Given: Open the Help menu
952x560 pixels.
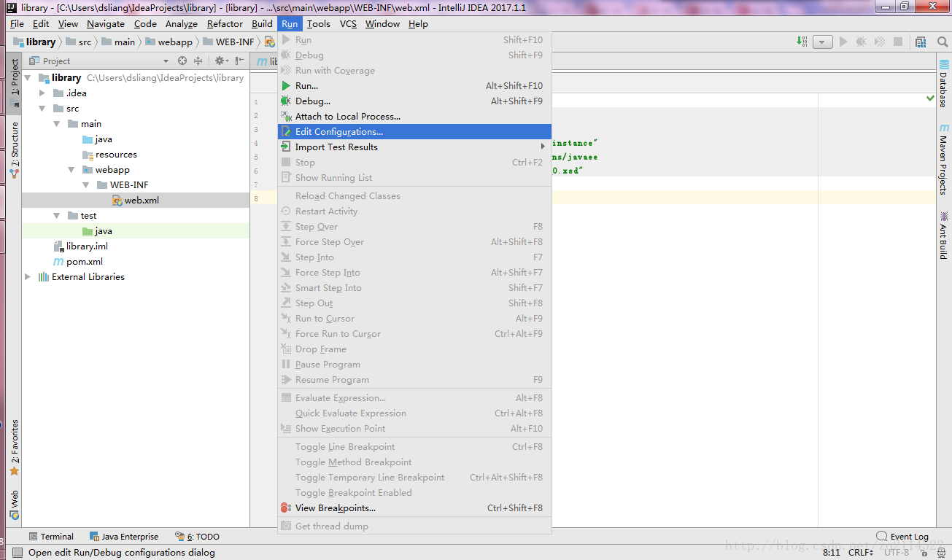Looking at the screenshot, I should coord(418,23).
